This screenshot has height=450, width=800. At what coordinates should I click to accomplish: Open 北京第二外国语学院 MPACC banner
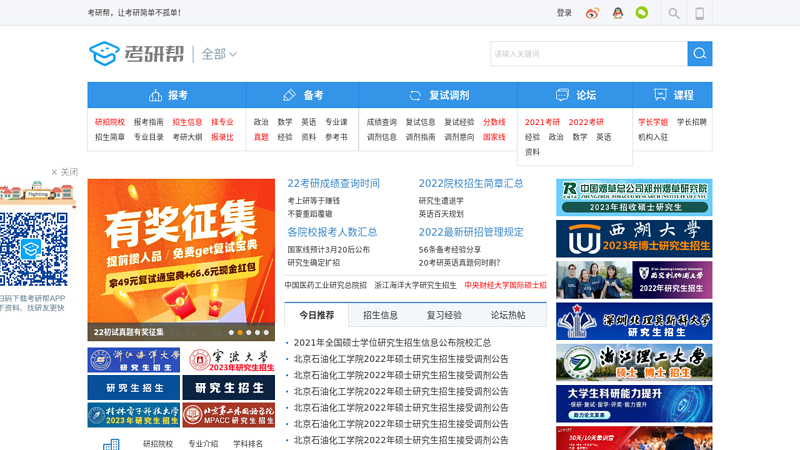(x=229, y=415)
